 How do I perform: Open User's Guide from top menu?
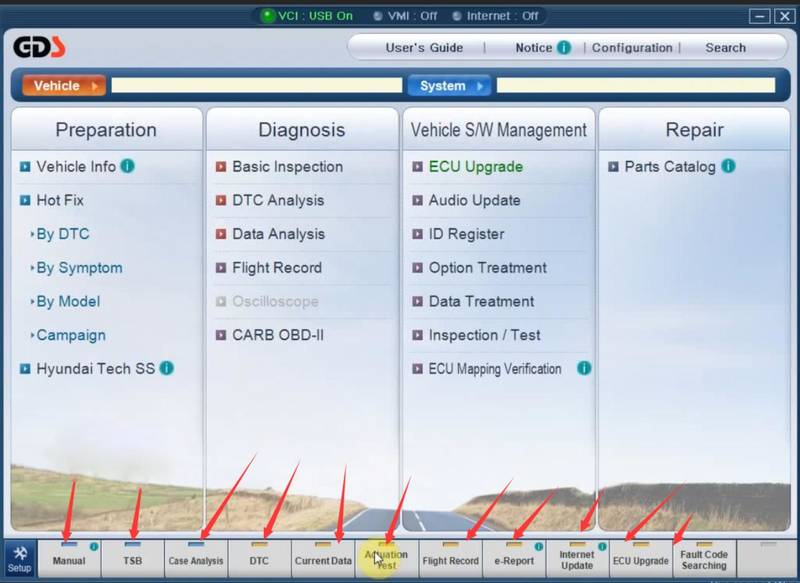tap(424, 48)
